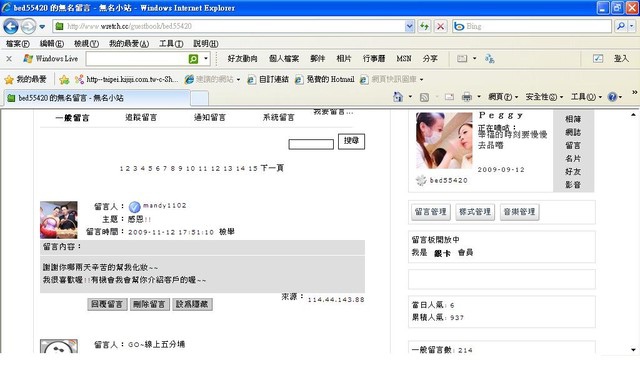The width and height of the screenshot is (640, 375).
Task: Click the Print icon in command bar
Action: tap(467, 97)
